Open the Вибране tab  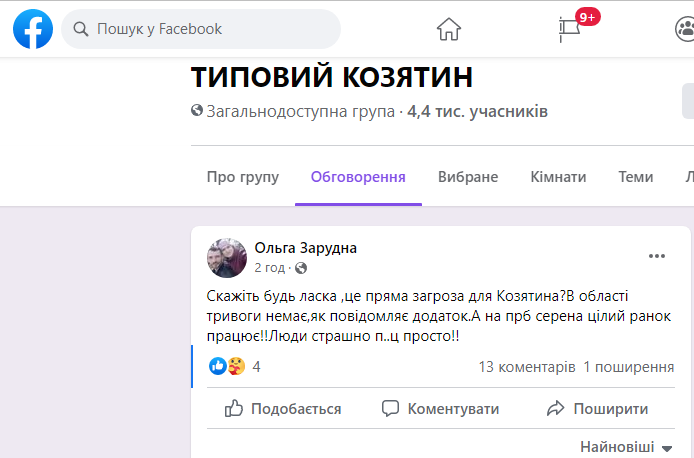(x=468, y=177)
